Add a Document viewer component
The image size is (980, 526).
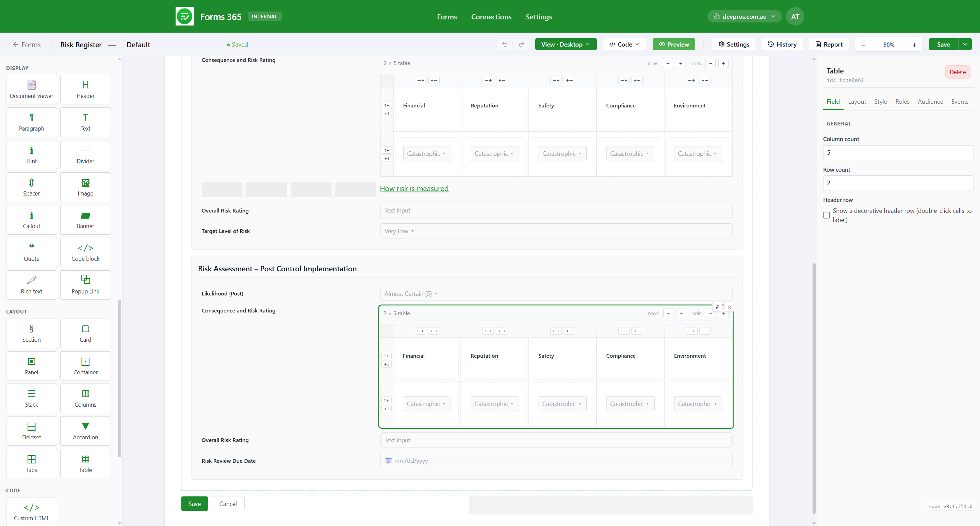click(x=32, y=89)
